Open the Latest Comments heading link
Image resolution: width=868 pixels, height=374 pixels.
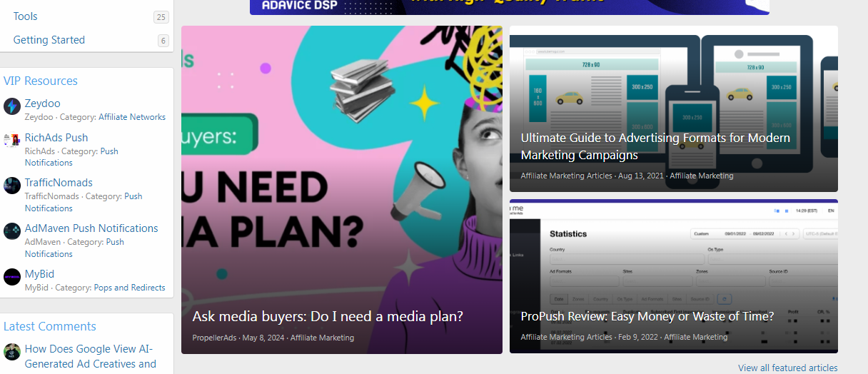coord(50,326)
